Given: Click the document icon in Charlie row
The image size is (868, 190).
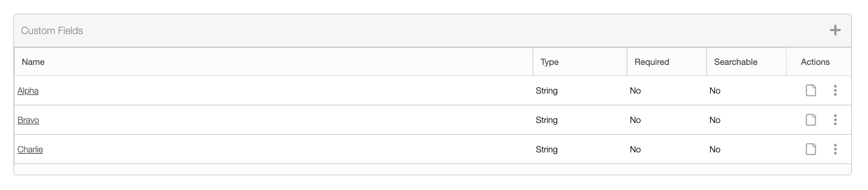Looking at the screenshot, I should pyautogui.click(x=811, y=149).
